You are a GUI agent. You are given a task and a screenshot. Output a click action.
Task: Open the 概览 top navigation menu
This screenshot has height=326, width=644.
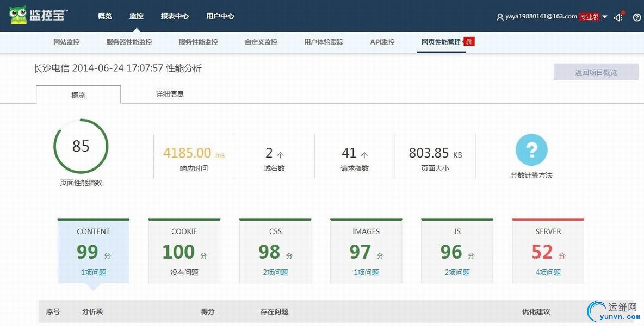[105, 16]
